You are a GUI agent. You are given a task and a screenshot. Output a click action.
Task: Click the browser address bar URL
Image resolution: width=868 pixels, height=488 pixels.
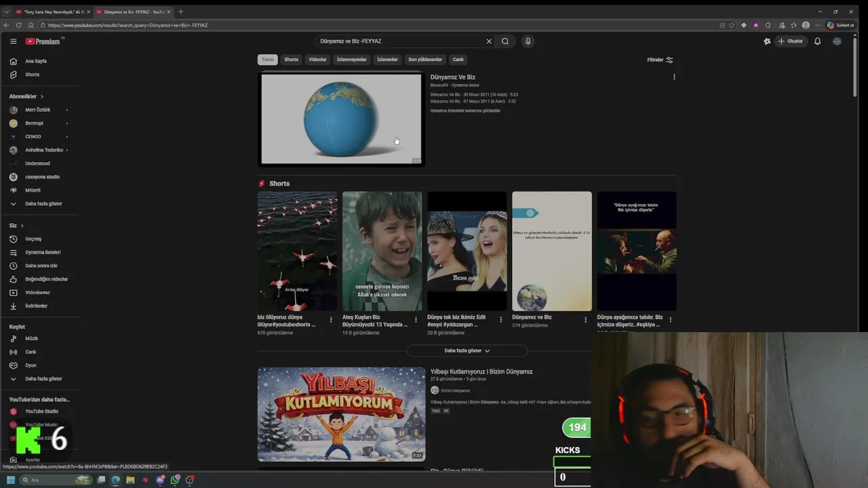pos(128,25)
